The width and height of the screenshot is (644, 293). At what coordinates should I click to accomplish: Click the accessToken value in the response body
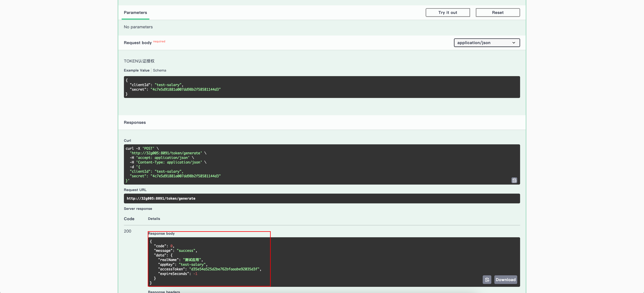click(x=225, y=269)
